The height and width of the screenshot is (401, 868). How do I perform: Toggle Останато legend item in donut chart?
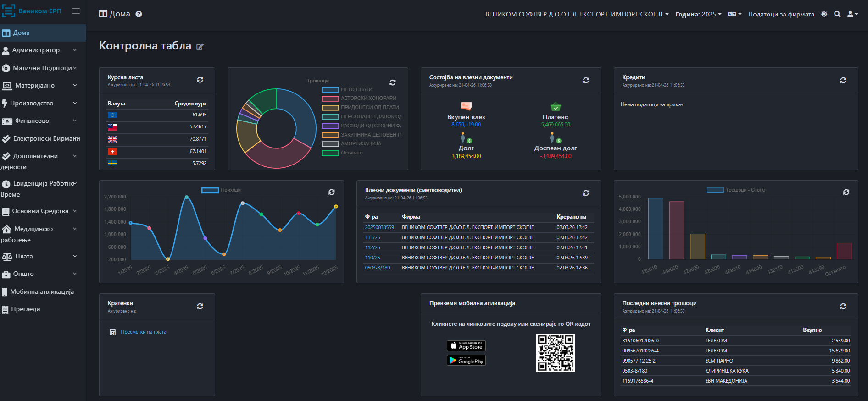[x=342, y=153]
